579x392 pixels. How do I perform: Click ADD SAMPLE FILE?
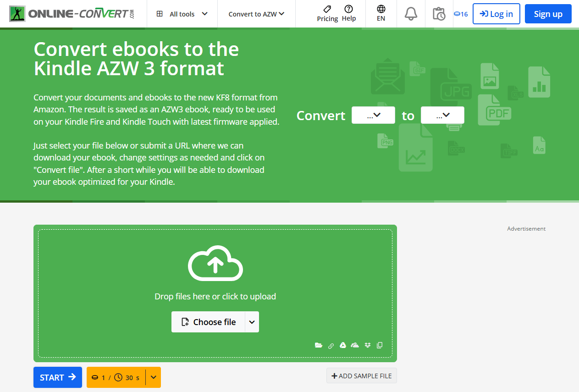(362, 375)
